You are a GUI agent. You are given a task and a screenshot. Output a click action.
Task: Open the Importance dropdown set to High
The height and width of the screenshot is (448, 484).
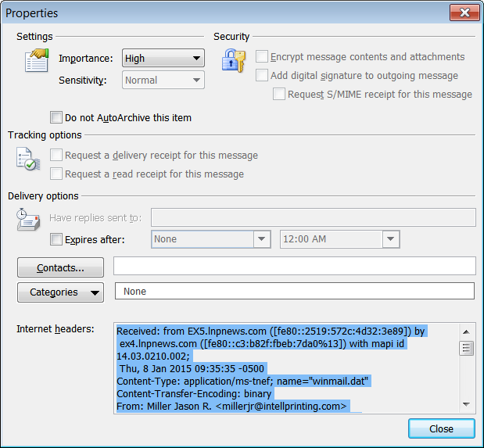point(163,59)
